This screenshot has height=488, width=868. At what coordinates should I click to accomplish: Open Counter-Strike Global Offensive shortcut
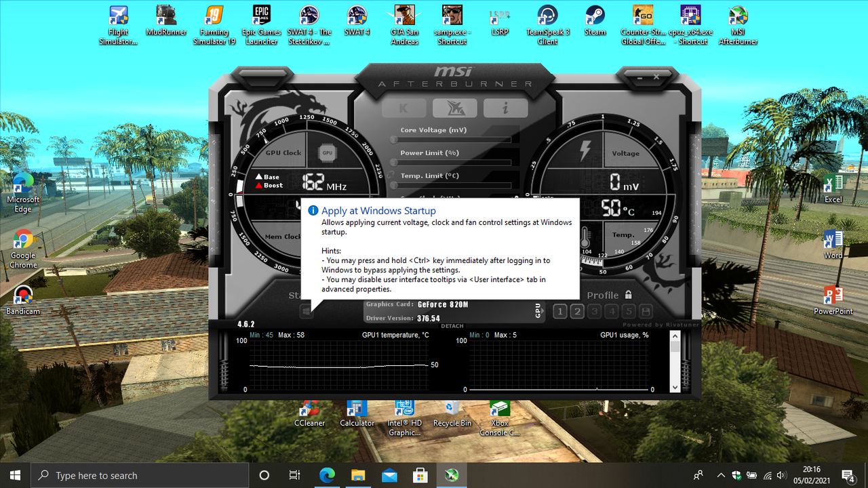coord(643,26)
